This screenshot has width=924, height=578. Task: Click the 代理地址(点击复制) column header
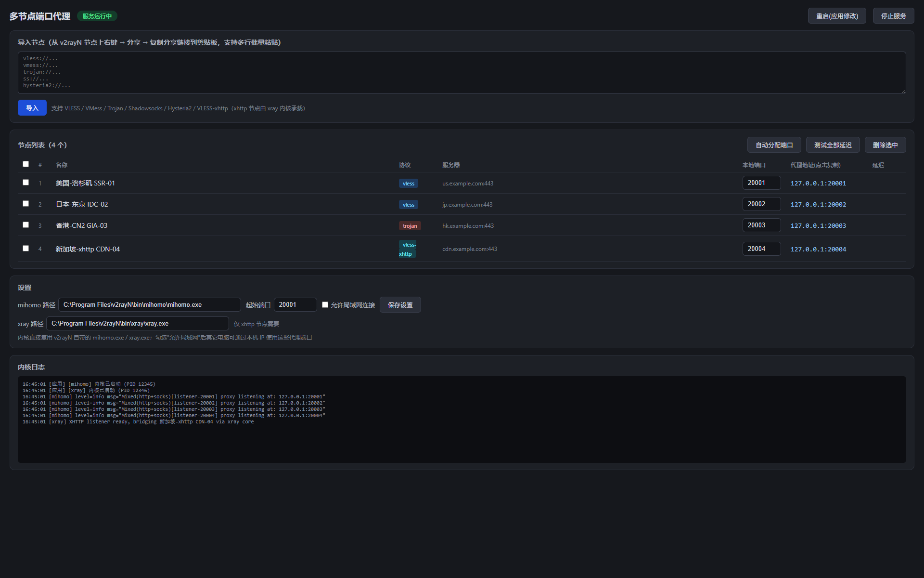click(816, 165)
